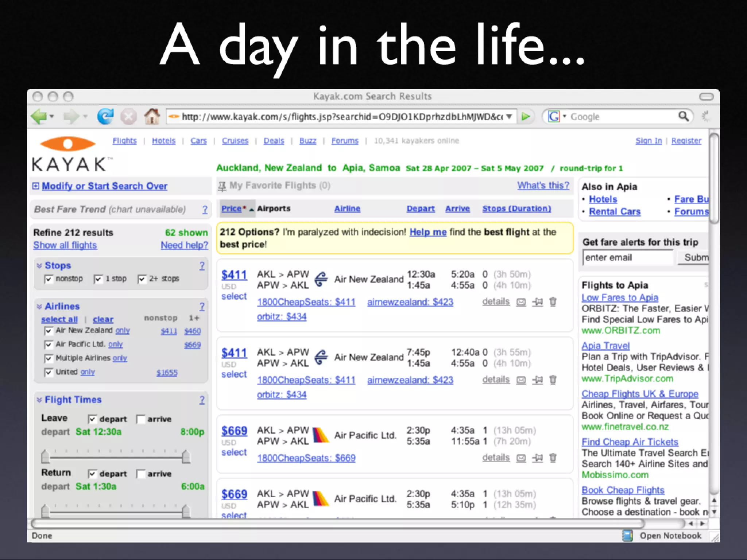The image size is (747, 560).
Task: Click the Open Notebook icon
Action: [x=627, y=536]
